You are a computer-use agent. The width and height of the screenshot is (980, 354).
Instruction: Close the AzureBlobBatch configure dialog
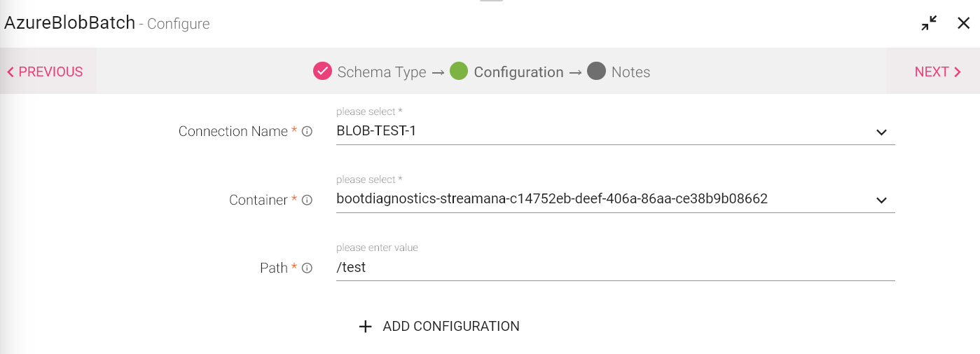click(x=963, y=23)
